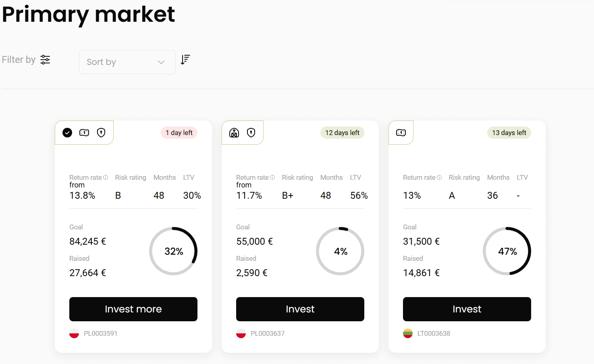Click the 4% funding progress ring
Viewport: 594px width, 364px height.
pos(340,251)
